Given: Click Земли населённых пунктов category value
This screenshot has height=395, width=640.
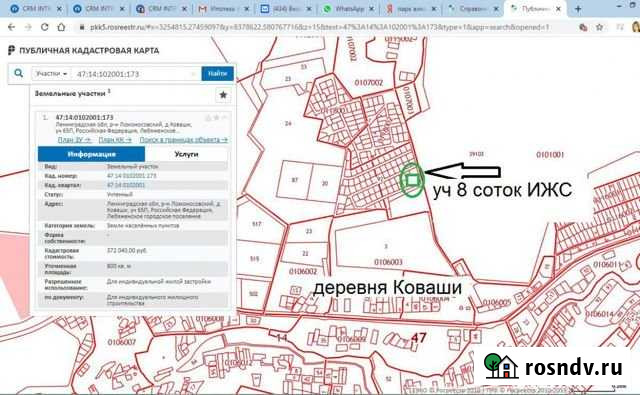Looking at the screenshot, I should point(143,226).
